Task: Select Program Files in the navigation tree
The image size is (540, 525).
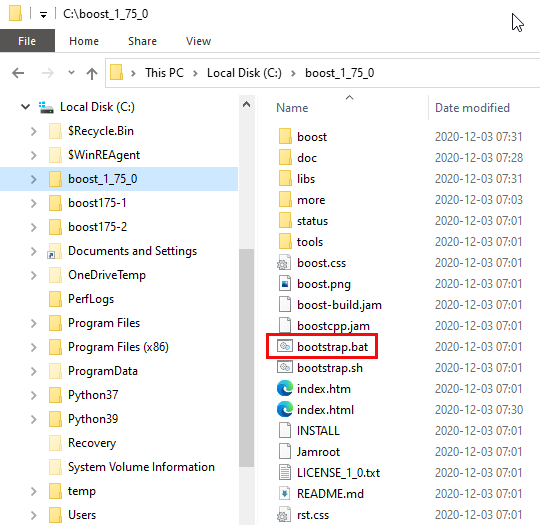Action: pos(104,323)
